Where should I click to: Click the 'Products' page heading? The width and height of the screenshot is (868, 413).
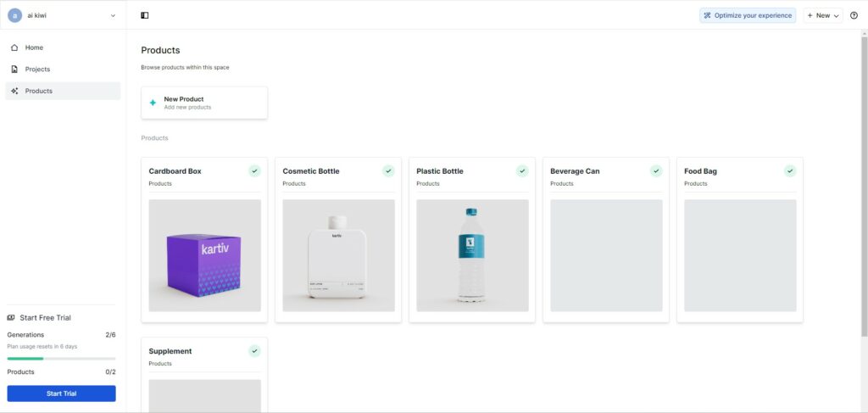[x=160, y=50]
